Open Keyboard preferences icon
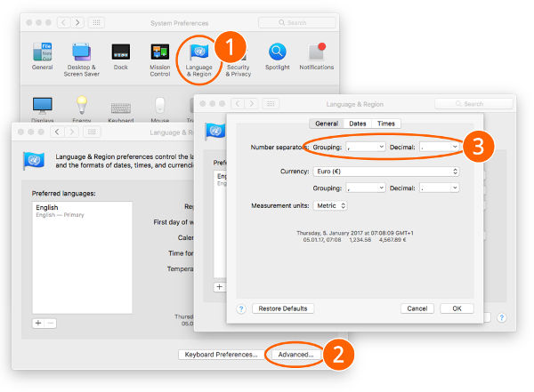This screenshot has width=534, height=392. (121, 108)
